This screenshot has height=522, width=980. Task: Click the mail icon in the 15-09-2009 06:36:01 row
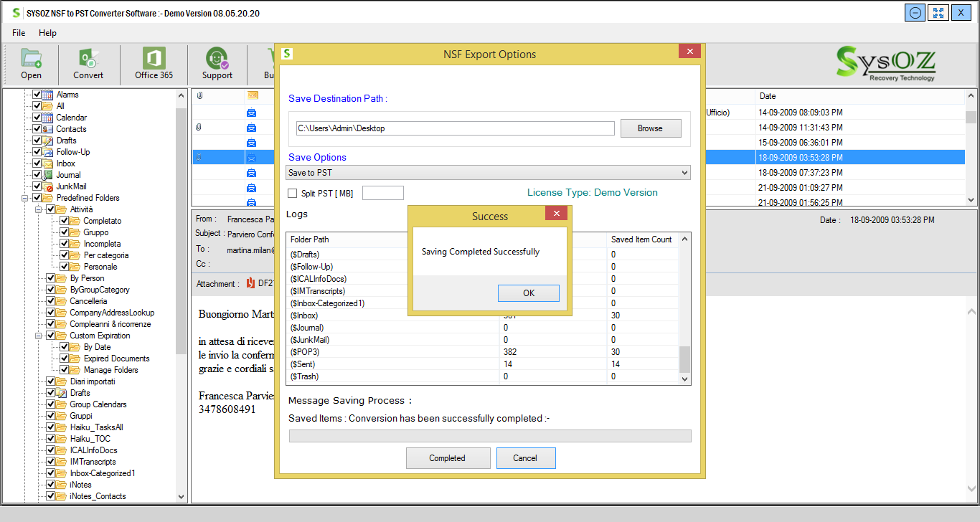pyautogui.click(x=252, y=143)
